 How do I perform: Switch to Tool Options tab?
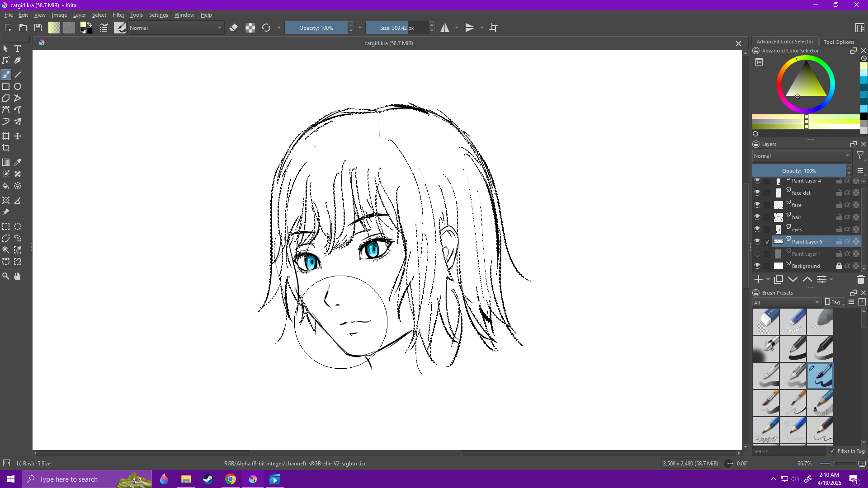[839, 42]
